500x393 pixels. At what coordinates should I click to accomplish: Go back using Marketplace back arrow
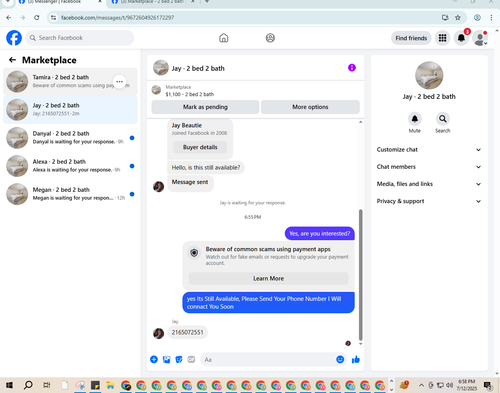coord(12,60)
